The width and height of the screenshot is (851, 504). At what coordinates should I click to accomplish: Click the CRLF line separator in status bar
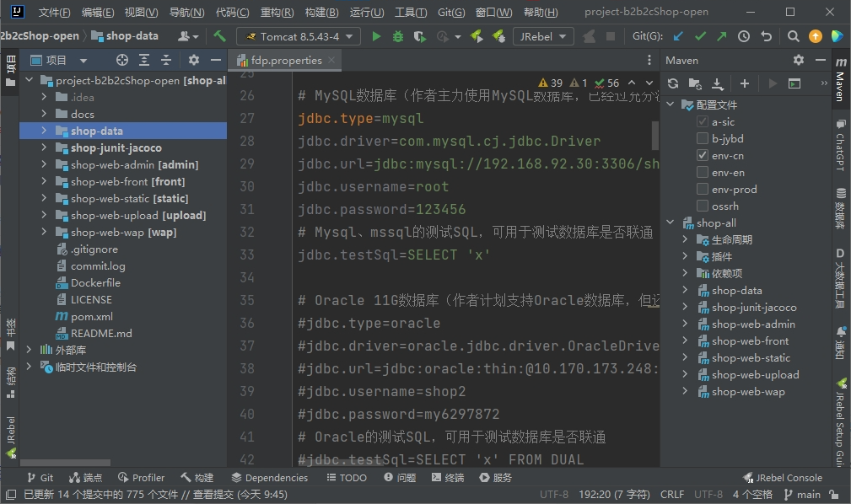click(x=672, y=494)
